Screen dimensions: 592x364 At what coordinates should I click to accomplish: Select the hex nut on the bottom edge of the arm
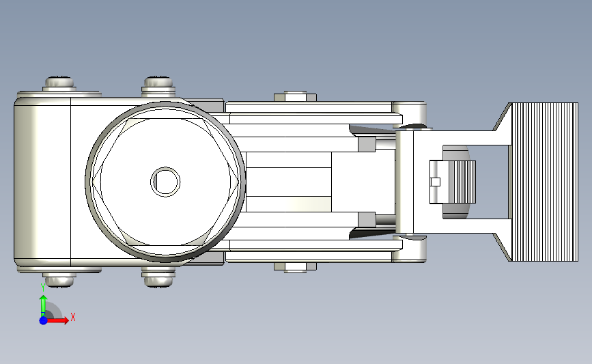tap(295, 267)
